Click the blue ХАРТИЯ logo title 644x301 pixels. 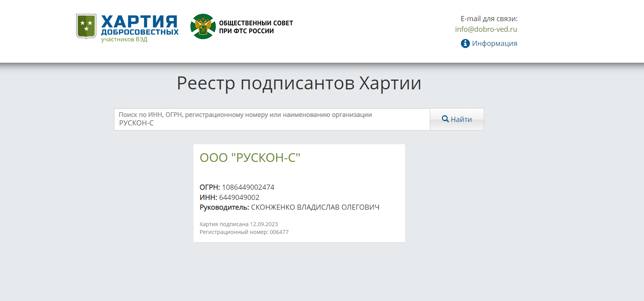click(x=139, y=22)
